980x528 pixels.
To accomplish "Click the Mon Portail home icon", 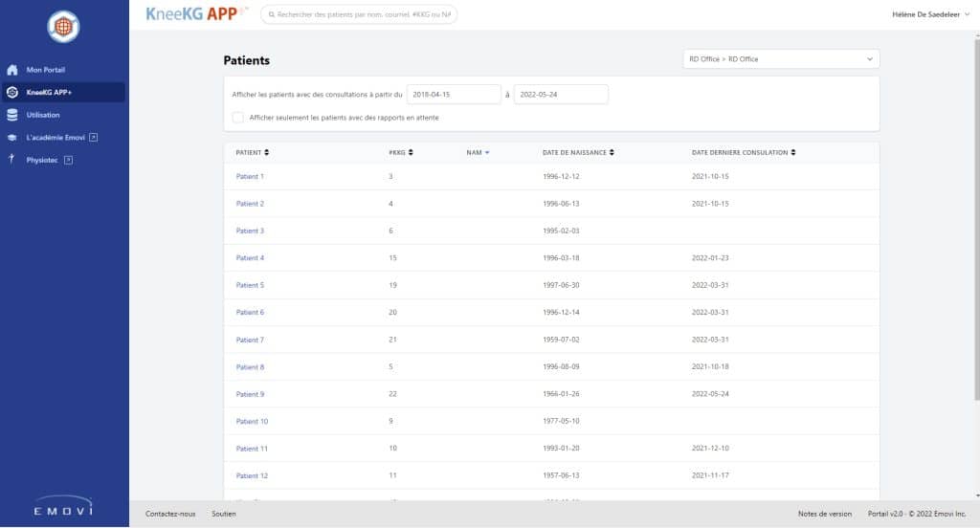I will point(12,70).
